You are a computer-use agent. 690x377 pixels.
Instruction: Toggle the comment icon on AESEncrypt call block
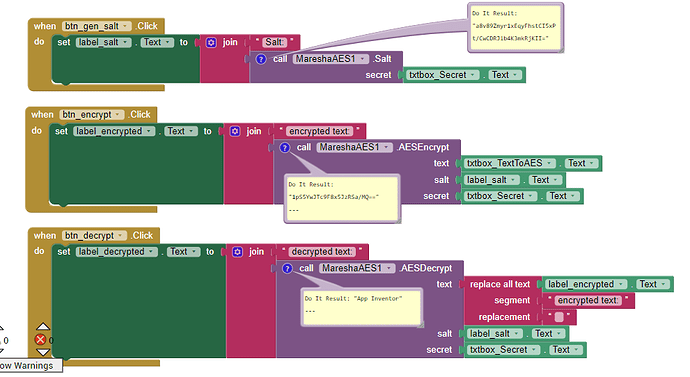coord(285,147)
